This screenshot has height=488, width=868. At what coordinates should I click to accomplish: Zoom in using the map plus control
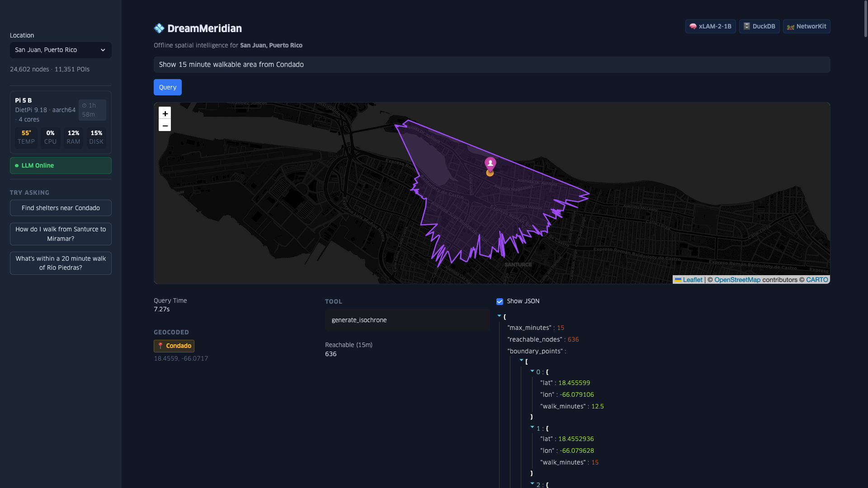165,113
